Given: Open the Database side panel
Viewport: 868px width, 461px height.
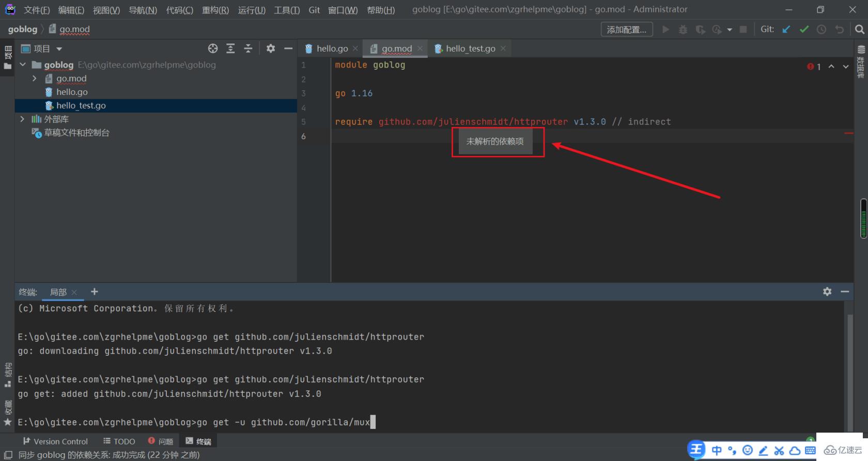Looking at the screenshot, I should [x=861, y=61].
